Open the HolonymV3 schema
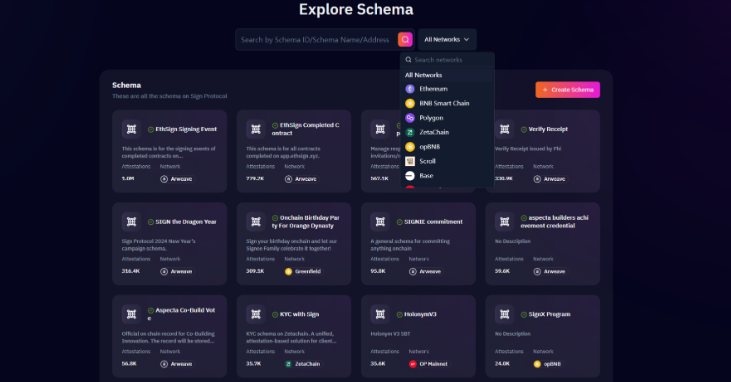The height and width of the screenshot is (382, 731). pyautogui.click(x=418, y=336)
